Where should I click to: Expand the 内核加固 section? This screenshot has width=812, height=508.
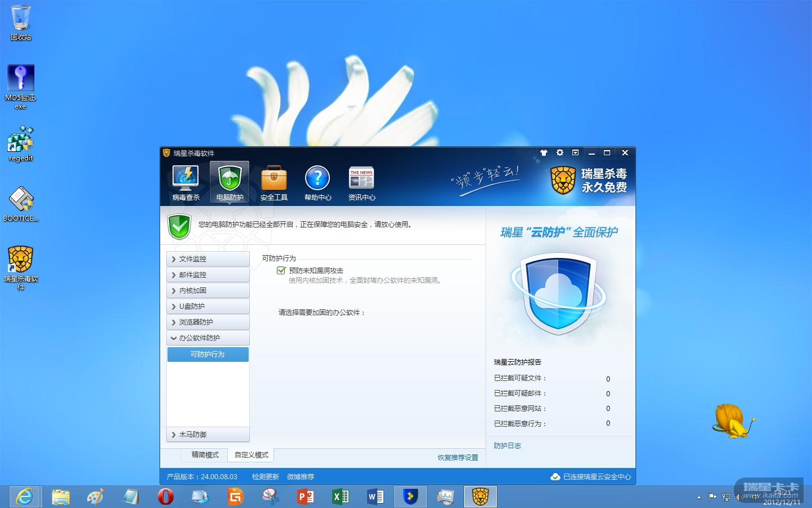pos(208,291)
